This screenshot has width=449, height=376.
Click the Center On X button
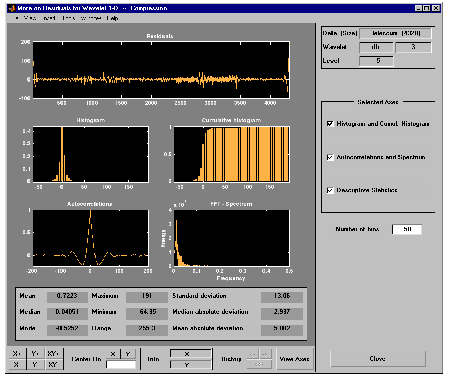(x=113, y=354)
